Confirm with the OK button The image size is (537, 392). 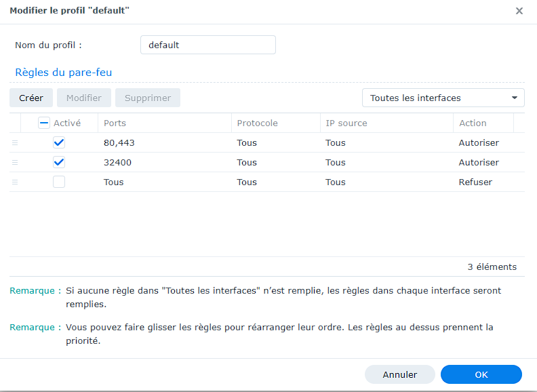click(x=481, y=374)
